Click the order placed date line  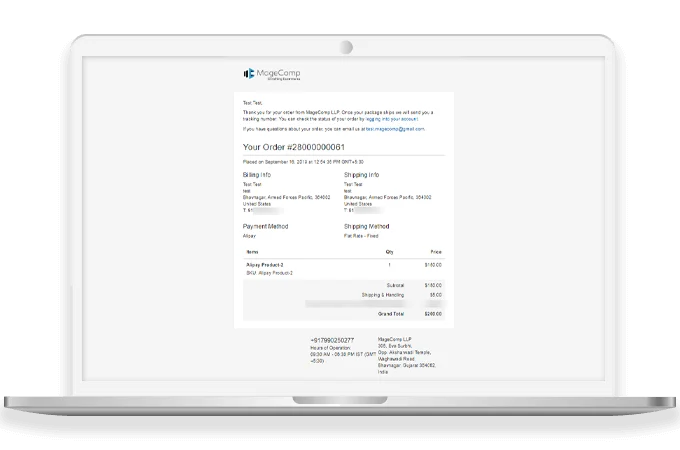[303, 161]
